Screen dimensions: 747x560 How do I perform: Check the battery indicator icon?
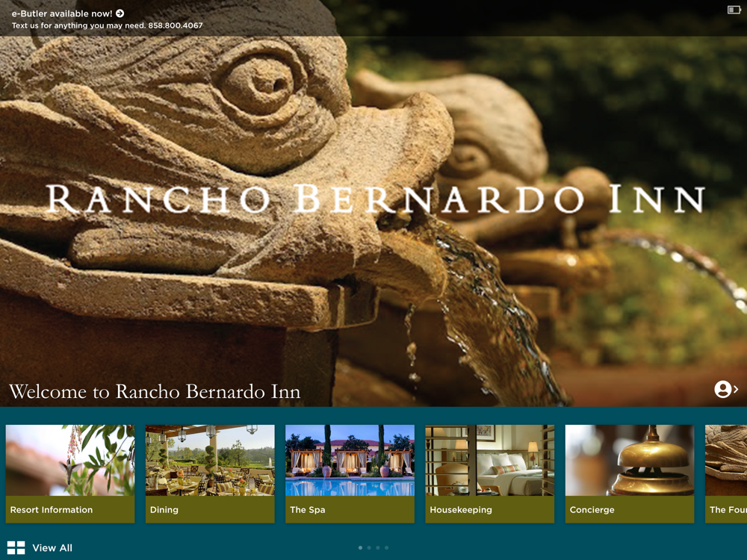[734, 10]
